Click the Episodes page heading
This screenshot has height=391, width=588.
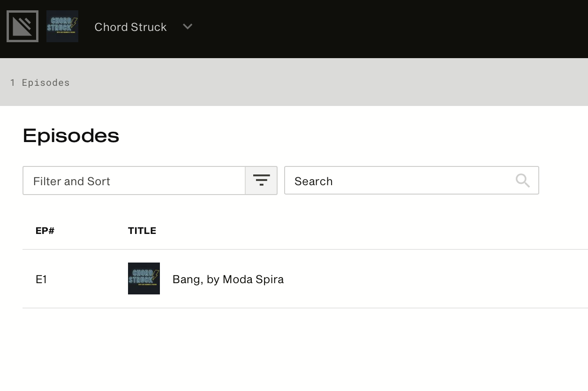coord(71,135)
